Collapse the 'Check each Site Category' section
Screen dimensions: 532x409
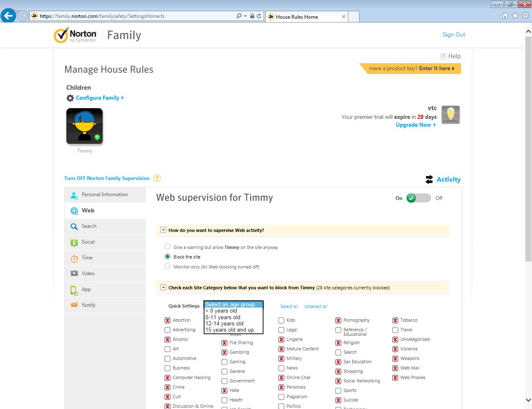[x=163, y=287]
